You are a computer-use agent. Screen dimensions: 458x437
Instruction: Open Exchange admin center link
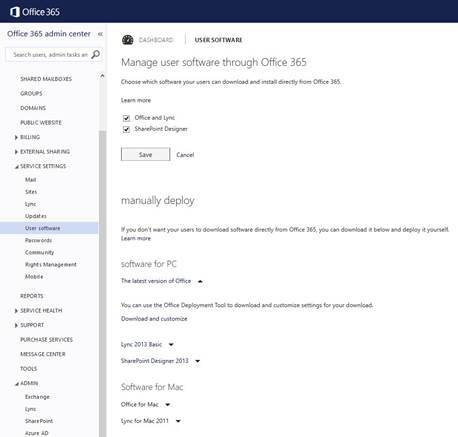tap(37, 397)
